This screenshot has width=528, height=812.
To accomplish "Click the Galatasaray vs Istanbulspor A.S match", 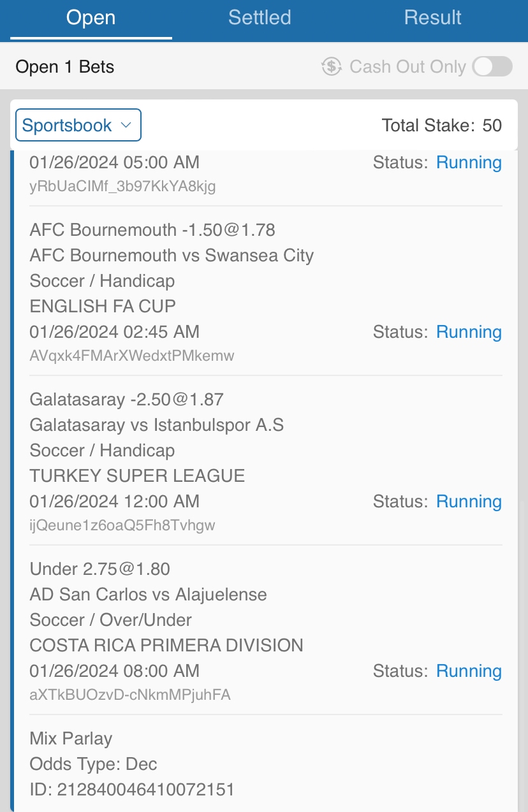I will point(157,425).
